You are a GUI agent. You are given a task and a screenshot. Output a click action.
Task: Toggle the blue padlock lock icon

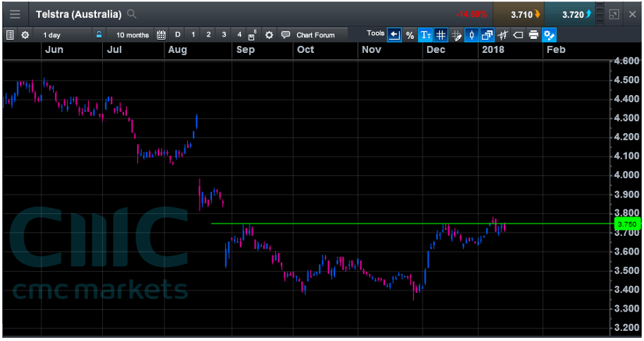(x=99, y=35)
